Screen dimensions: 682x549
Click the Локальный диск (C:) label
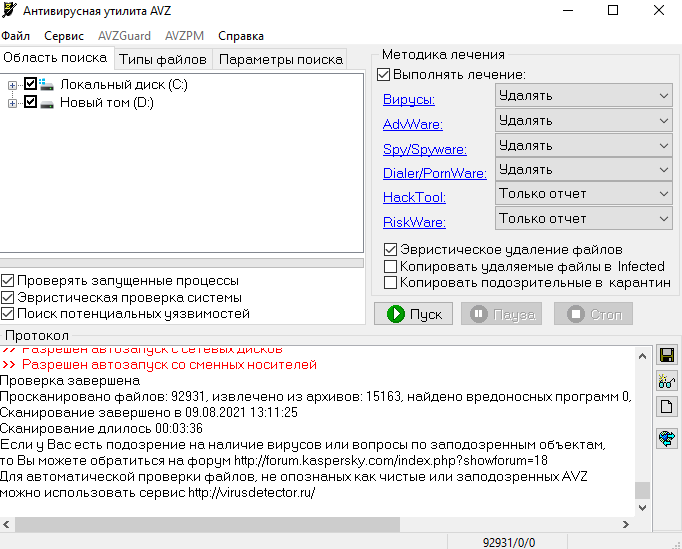click(x=124, y=84)
